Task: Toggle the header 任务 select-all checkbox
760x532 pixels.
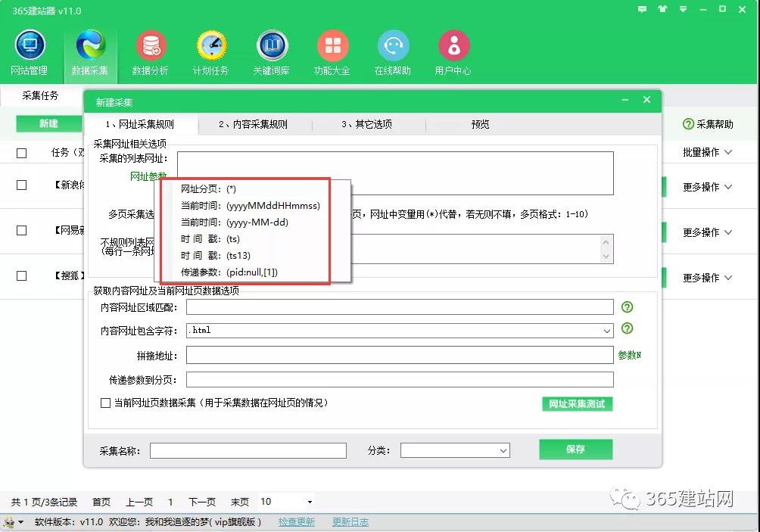Action: tap(21, 153)
